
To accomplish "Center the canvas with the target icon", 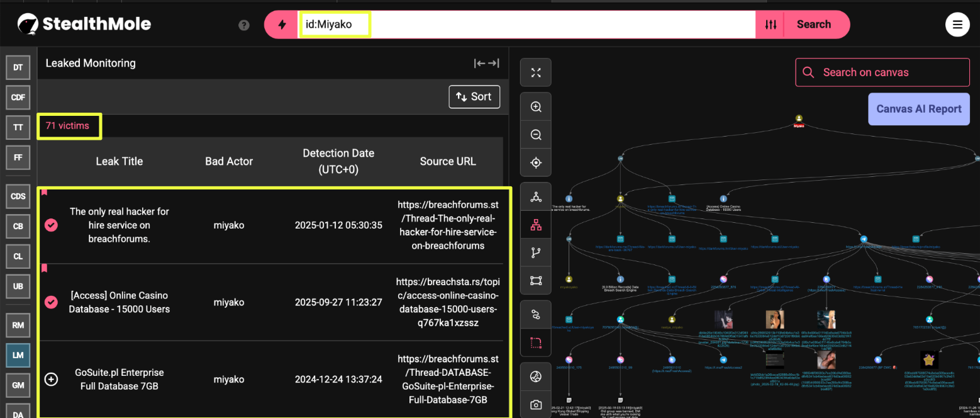I will tap(536, 163).
